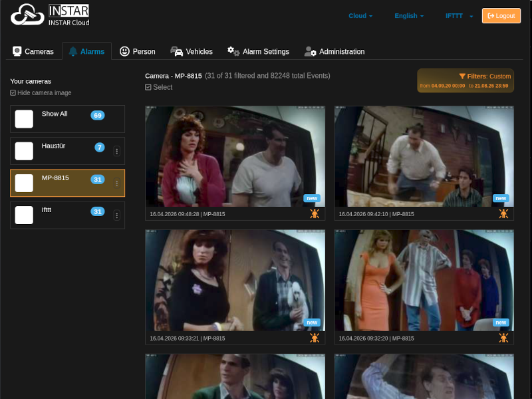This screenshot has height=399, width=532.
Task: Open the Vehicles tab
Action: coord(192,52)
